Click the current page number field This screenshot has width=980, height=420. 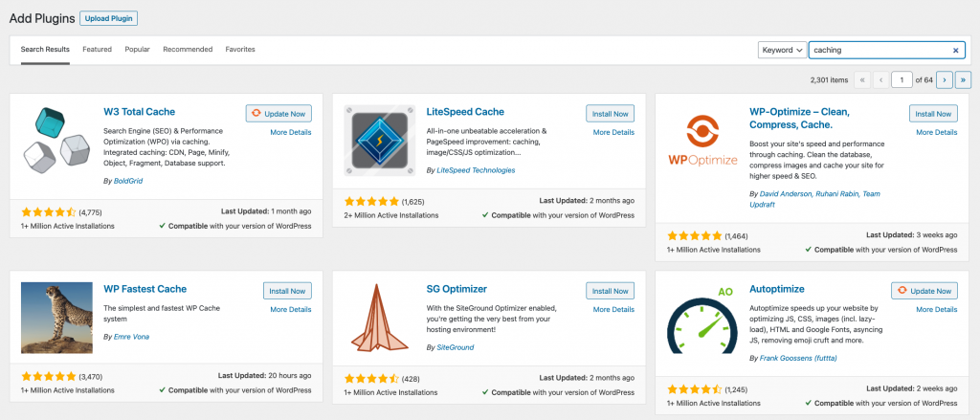point(902,80)
